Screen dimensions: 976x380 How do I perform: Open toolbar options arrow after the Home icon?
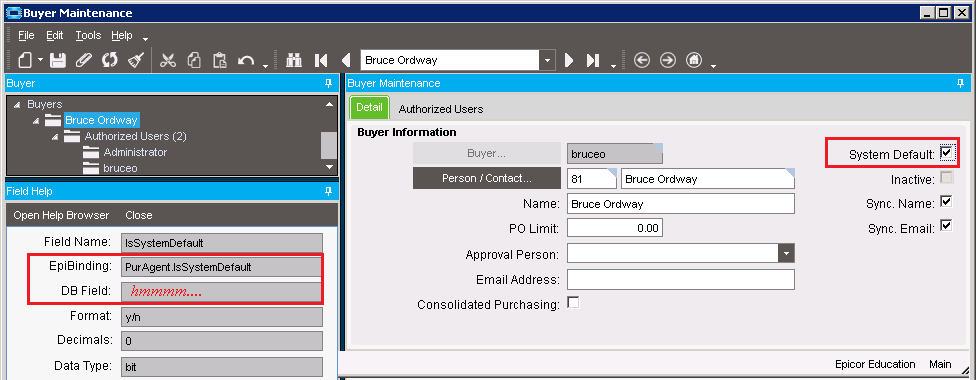click(x=713, y=65)
